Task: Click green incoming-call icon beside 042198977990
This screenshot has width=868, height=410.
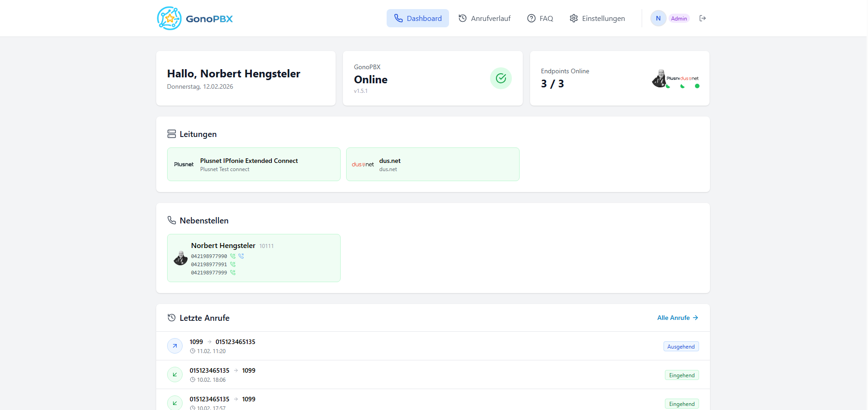Action: click(x=233, y=256)
